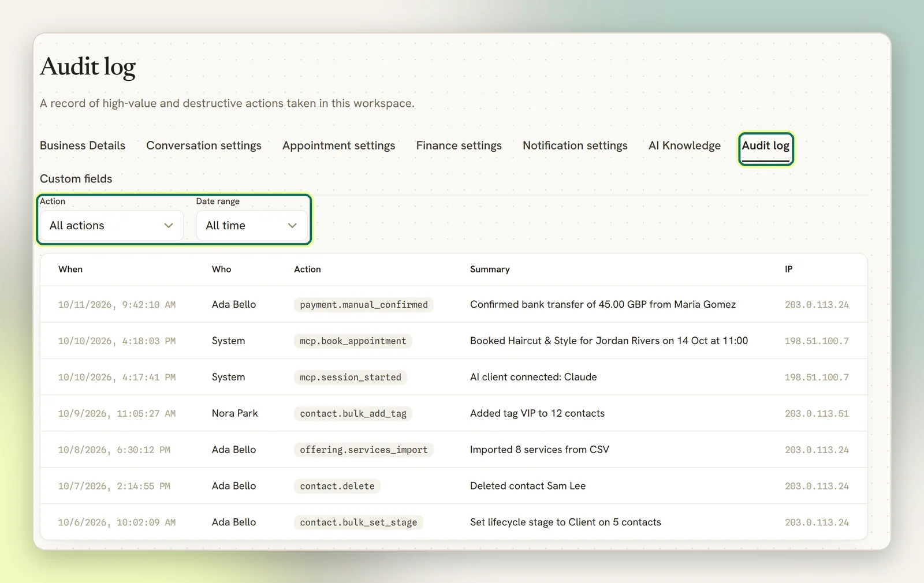
Task: Select the offering.services_import action tag
Action: pos(364,450)
